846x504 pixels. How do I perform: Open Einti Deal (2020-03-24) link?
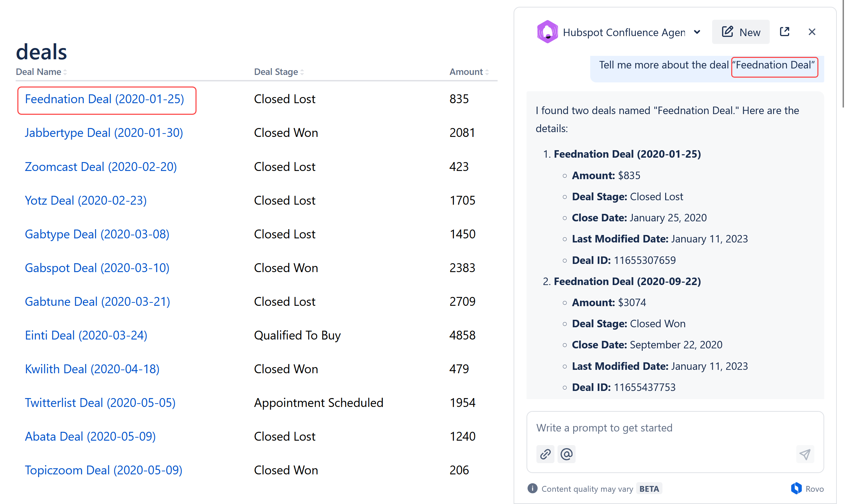[86, 335]
